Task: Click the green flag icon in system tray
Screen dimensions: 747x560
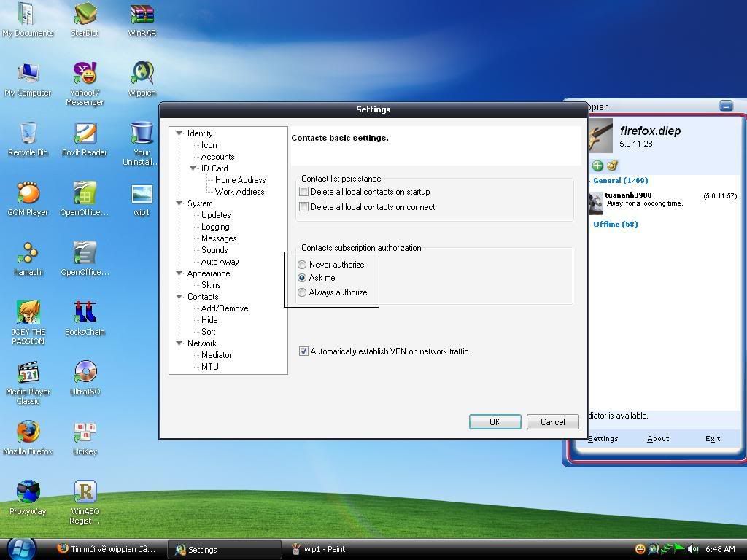Action: (679, 548)
